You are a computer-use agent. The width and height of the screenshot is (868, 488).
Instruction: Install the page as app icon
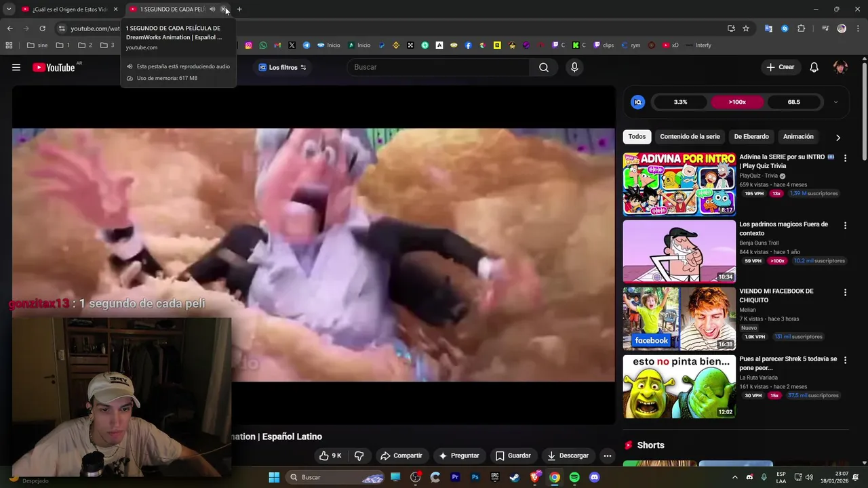point(731,28)
